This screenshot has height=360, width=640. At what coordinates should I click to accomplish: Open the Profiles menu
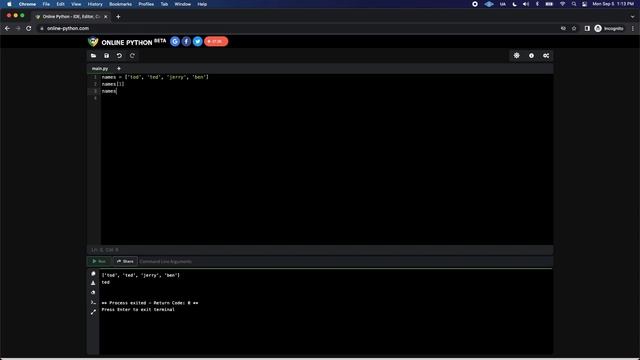146,4
